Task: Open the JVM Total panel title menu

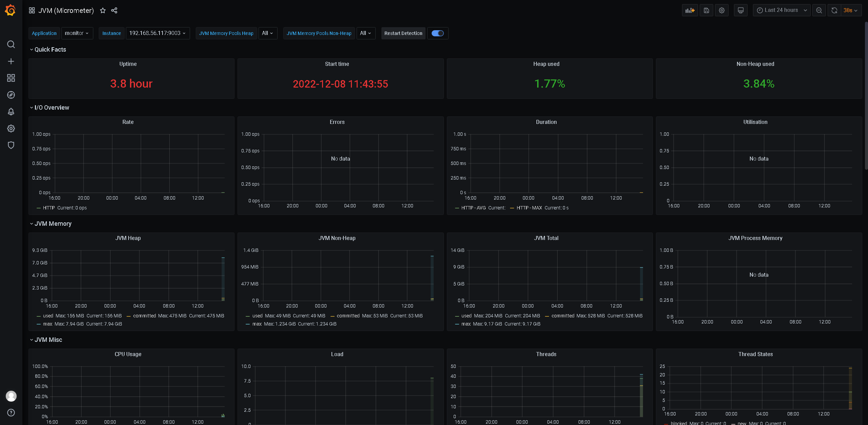Action: 546,238
